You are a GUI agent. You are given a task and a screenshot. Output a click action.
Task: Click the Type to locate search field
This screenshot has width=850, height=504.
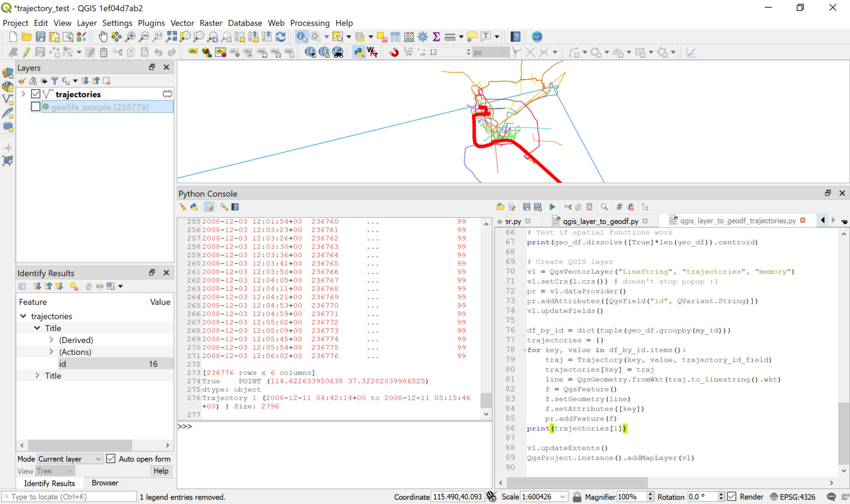click(70, 497)
